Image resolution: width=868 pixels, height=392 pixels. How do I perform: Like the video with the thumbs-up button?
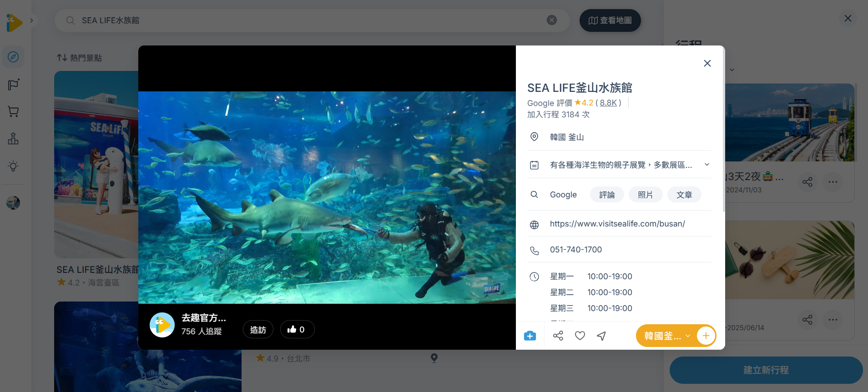pos(297,330)
